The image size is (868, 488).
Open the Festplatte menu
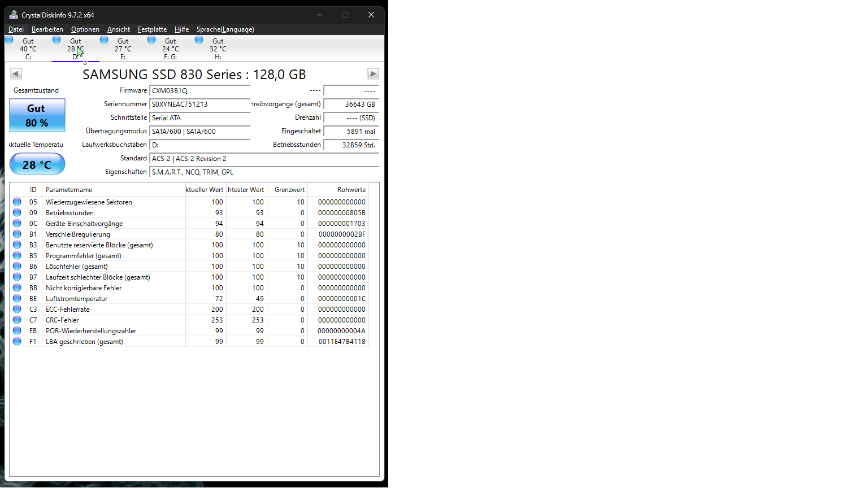coord(152,29)
